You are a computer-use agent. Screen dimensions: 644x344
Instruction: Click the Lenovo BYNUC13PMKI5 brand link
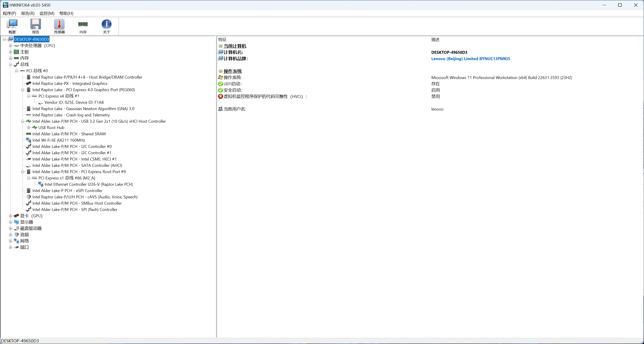(x=471, y=59)
